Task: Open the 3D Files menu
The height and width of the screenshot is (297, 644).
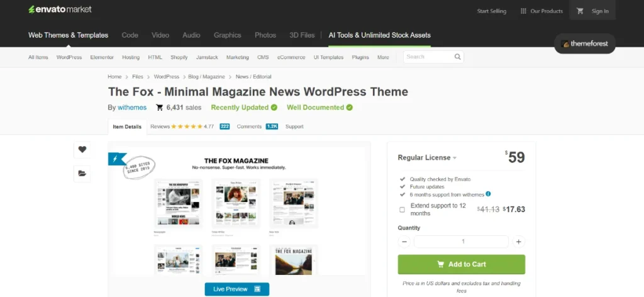Action: [302, 35]
